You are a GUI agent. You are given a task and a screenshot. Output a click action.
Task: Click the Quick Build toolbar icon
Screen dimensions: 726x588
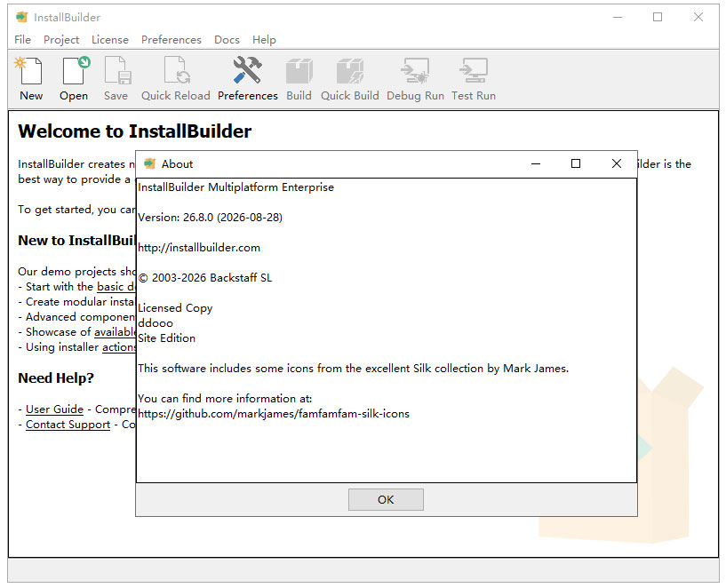pyautogui.click(x=350, y=71)
